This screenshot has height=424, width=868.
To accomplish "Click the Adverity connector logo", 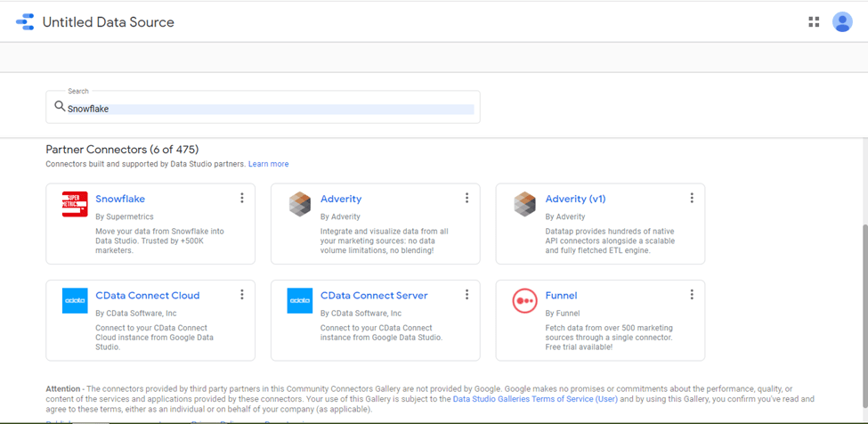I will (300, 204).
